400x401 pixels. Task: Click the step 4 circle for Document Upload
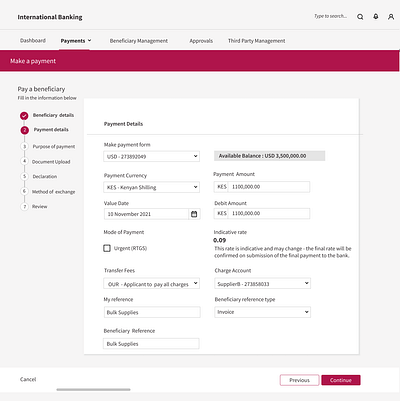[24, 161]
